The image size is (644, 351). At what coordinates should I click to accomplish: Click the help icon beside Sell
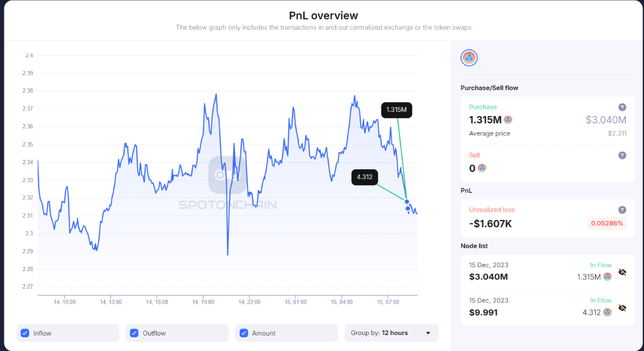[x=622, y=155]
